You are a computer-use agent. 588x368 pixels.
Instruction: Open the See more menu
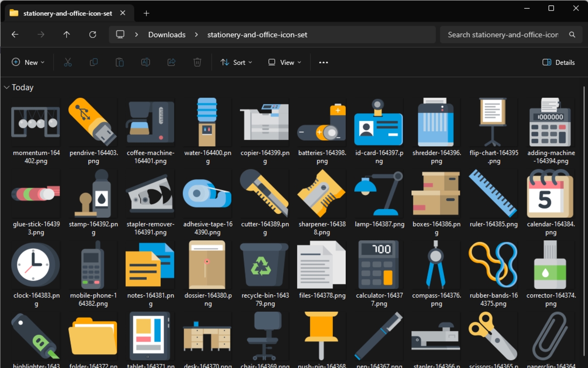tap(323, 62)
